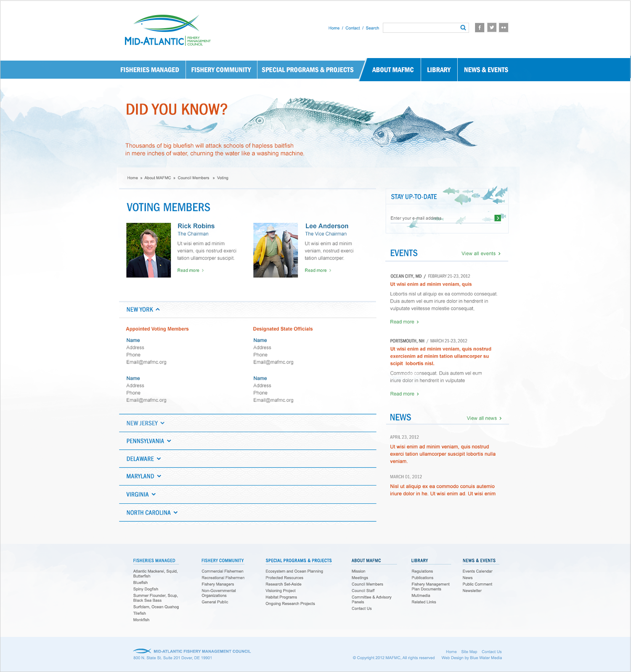Viewport: 631px width, 672px height.
Task: Open Habitat Programs footer link
Action: tap(281, 597)
